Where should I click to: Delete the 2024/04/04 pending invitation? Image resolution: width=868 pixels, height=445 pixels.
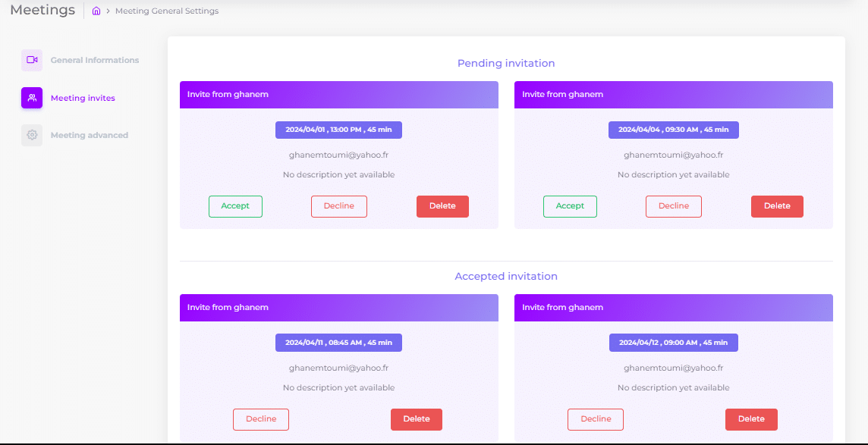pyautogui.click(x=777, y=206)
